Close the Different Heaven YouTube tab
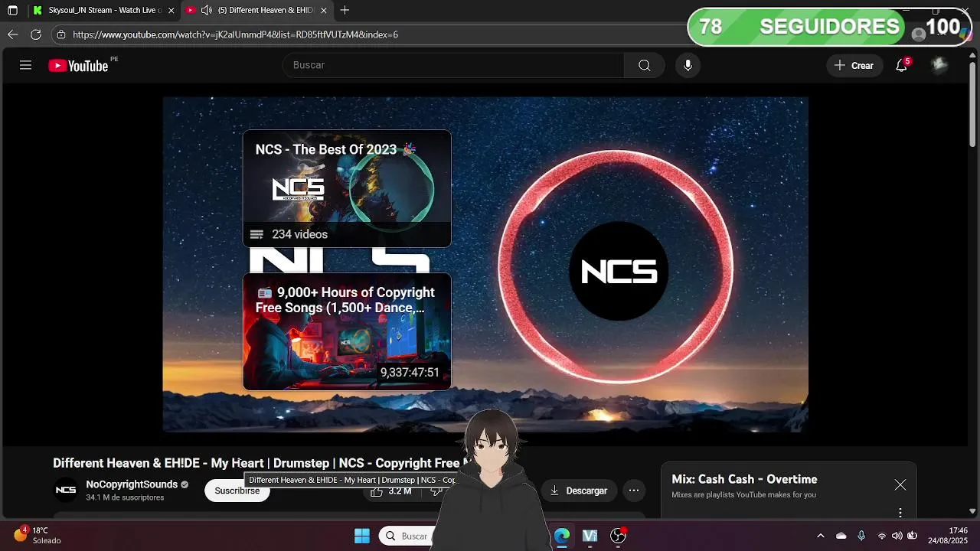This screenshot has width=980, height=551. pos(324,10)
